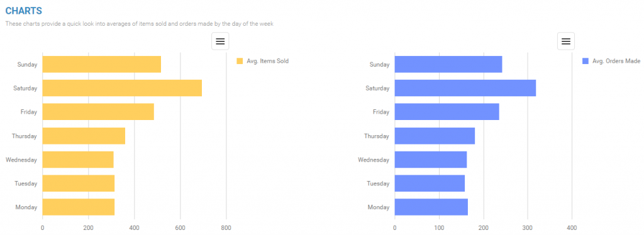
Task: Click Friday's blue orders made bar
Action: [x=447, y=112]
